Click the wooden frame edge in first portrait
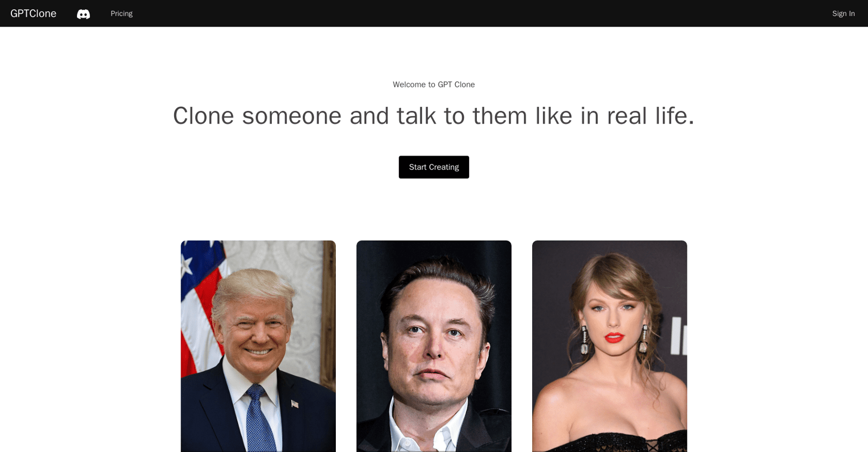This screenshot has width=868, height=452. click(x=329, y=314)
